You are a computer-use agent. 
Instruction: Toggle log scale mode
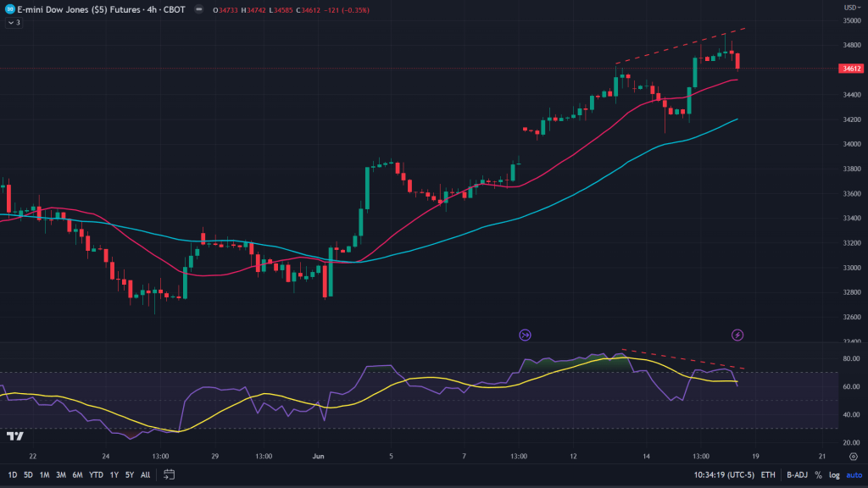tap(834, 474)
